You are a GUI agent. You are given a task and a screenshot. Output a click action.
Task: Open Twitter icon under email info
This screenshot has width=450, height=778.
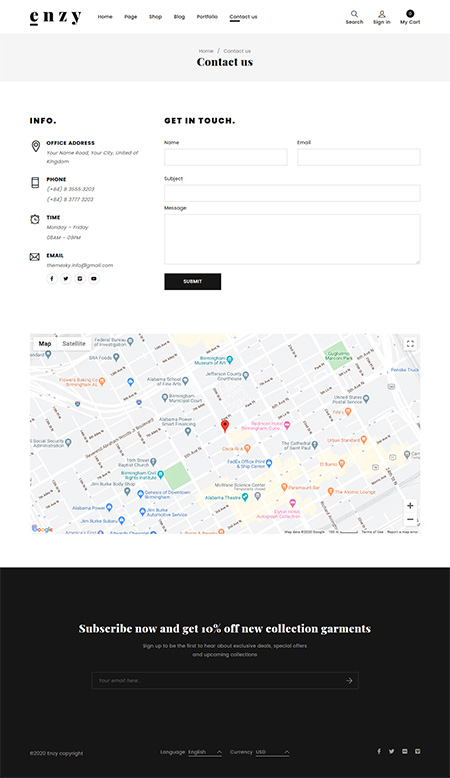pos(65,279)
